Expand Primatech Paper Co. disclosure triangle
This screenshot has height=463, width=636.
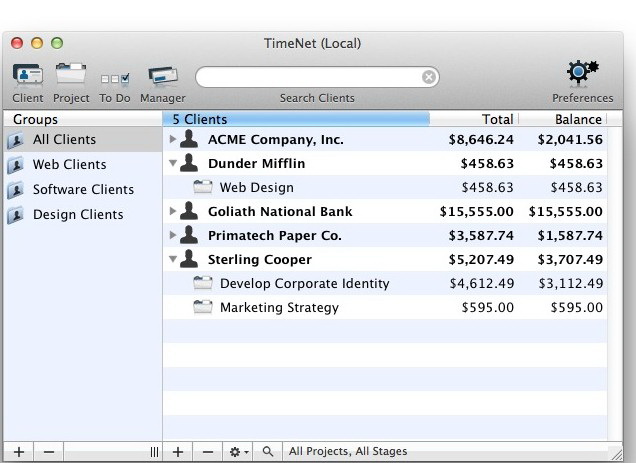(x=172, y=235)
